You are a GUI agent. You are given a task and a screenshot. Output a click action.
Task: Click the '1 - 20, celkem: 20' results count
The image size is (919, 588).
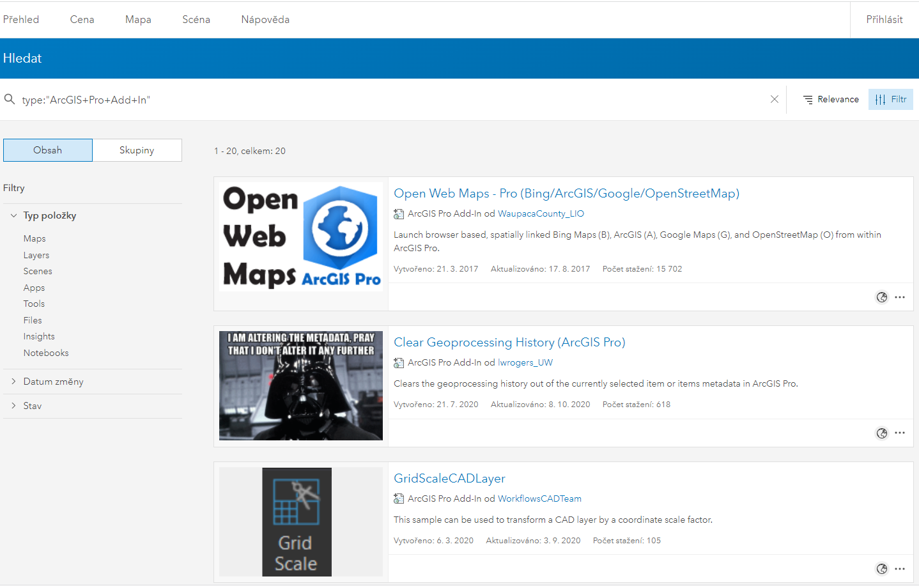[x=250, y=151]
